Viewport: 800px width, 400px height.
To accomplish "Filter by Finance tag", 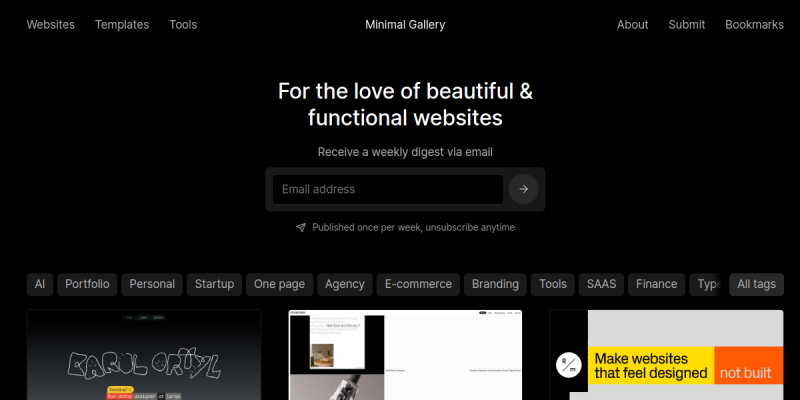I will tap(657, 284).
